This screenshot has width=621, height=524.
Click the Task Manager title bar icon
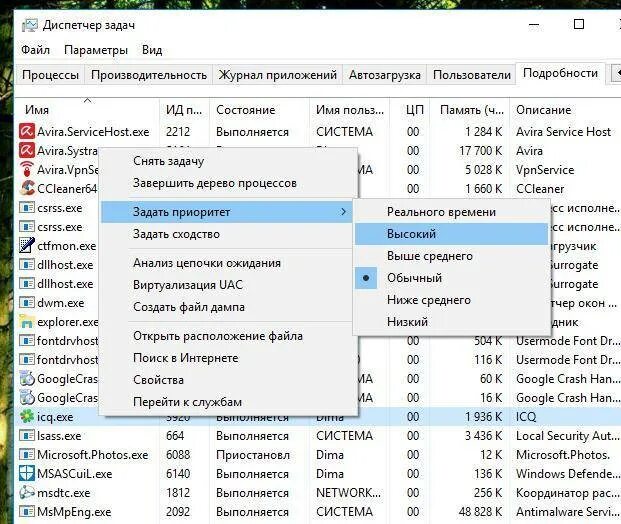tap(30, 25)
